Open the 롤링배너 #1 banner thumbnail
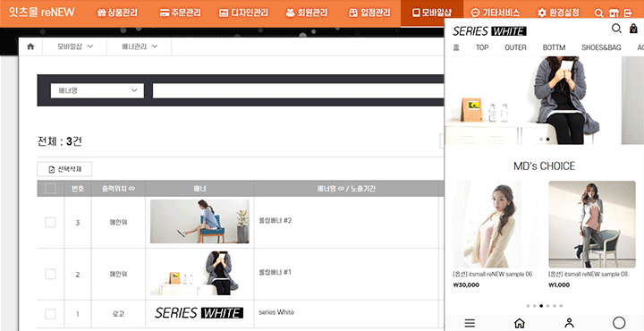This screenshot has width=644, height=331. (199, 273)
